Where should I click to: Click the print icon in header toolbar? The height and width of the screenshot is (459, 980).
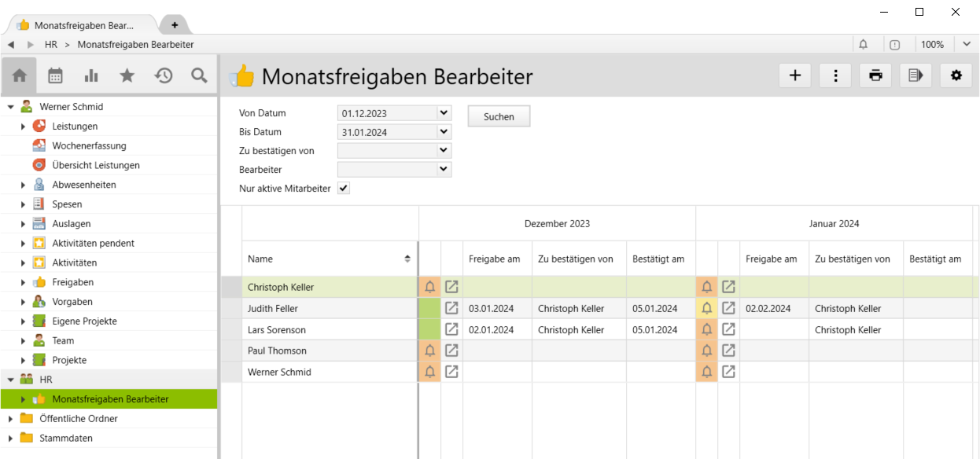875,76
